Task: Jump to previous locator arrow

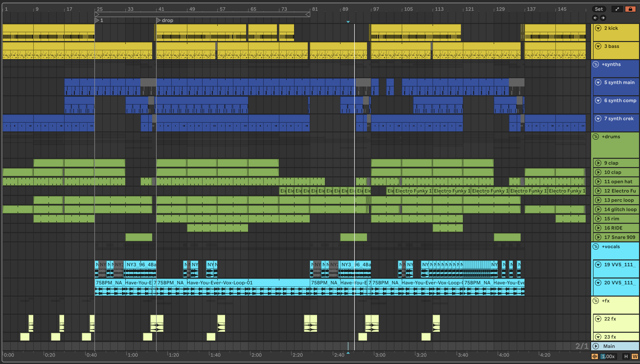Action: (595, 18)
